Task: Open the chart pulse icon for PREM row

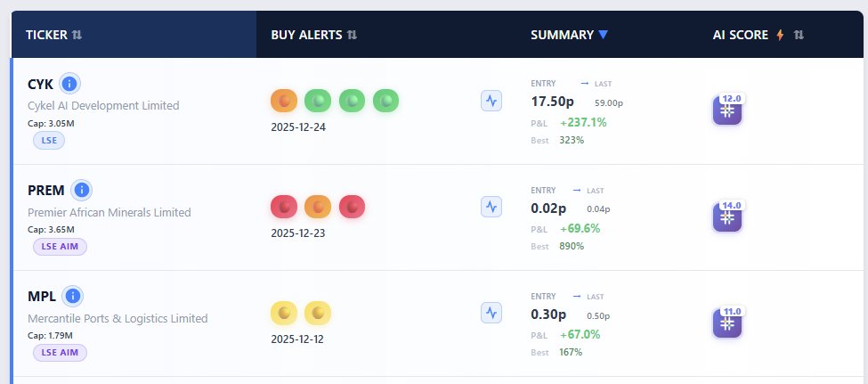Action: coord(491,207)
